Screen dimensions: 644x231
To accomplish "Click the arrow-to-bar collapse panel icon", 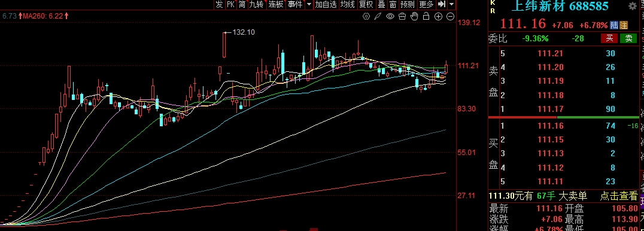I will tap(442, 5).
